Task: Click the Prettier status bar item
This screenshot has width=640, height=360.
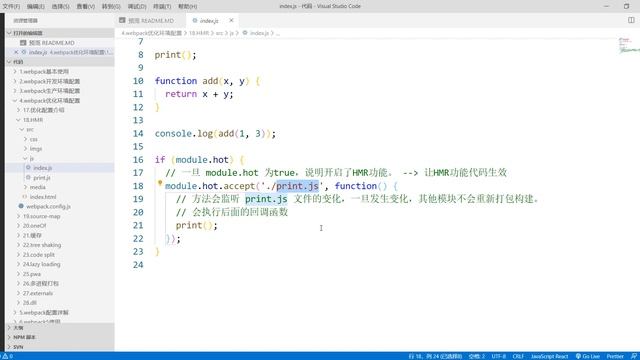Action: click(x=615, y=356)
